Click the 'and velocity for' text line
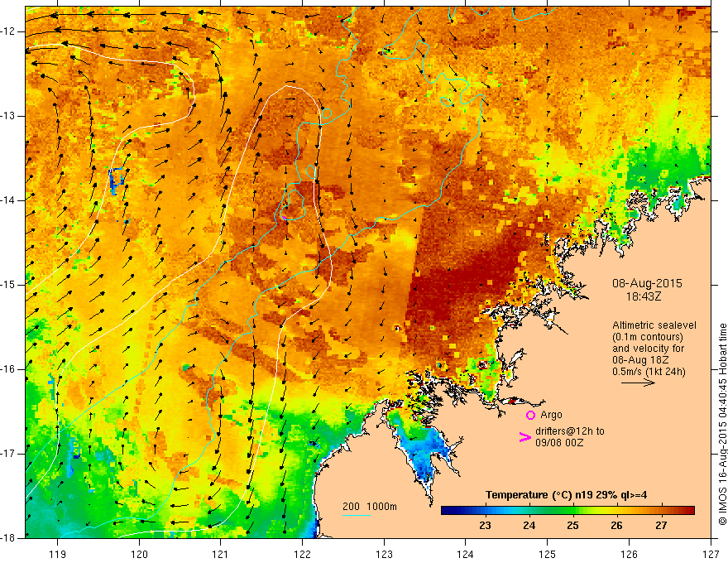Viewport: 728px width, 563px height. click(648, 349)
